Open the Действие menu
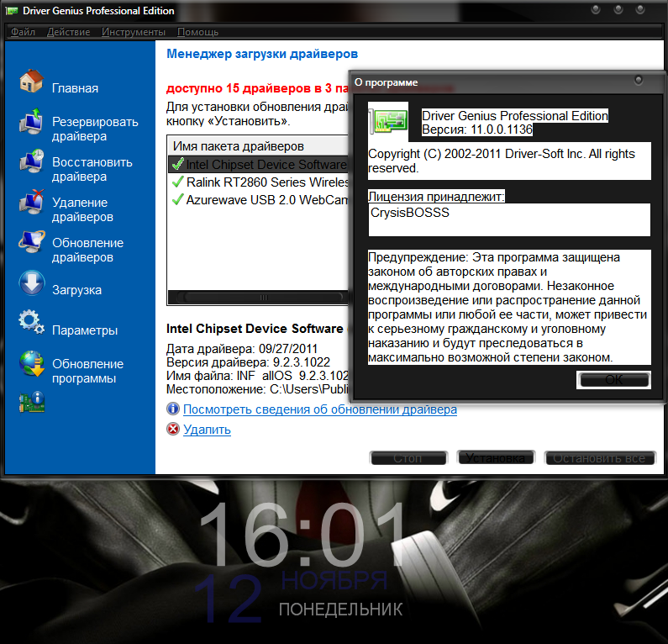The width and height of the screenshot is (668, 644). tap(69, 32)
